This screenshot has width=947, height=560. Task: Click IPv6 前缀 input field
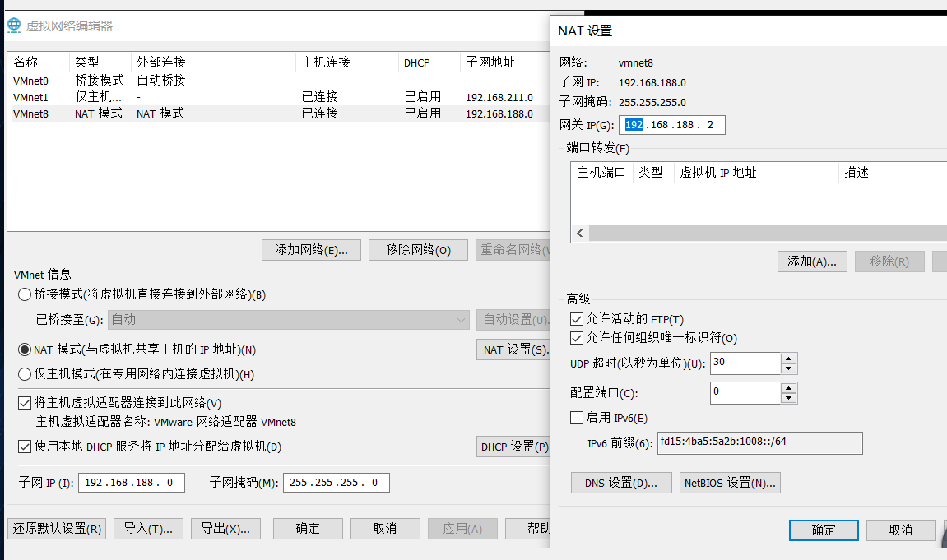click(760, 443)
